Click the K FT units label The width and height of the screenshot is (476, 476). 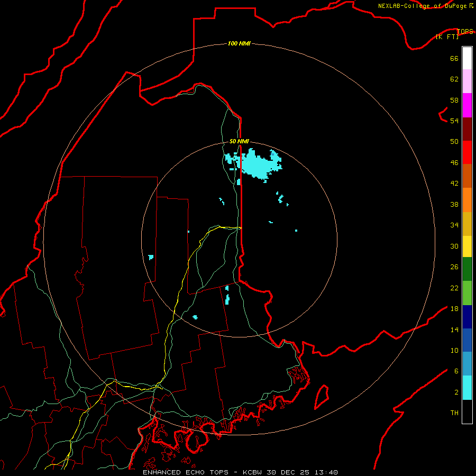pos(447,36)
